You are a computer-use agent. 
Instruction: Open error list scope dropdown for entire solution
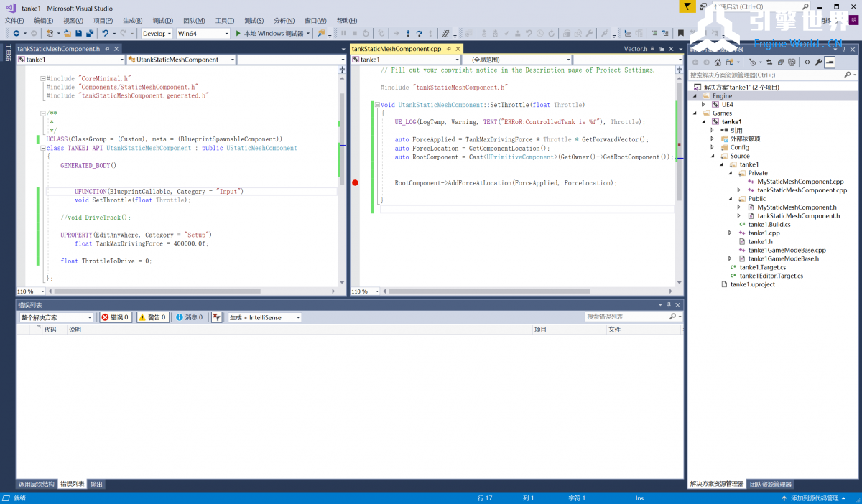coord(57,317)
